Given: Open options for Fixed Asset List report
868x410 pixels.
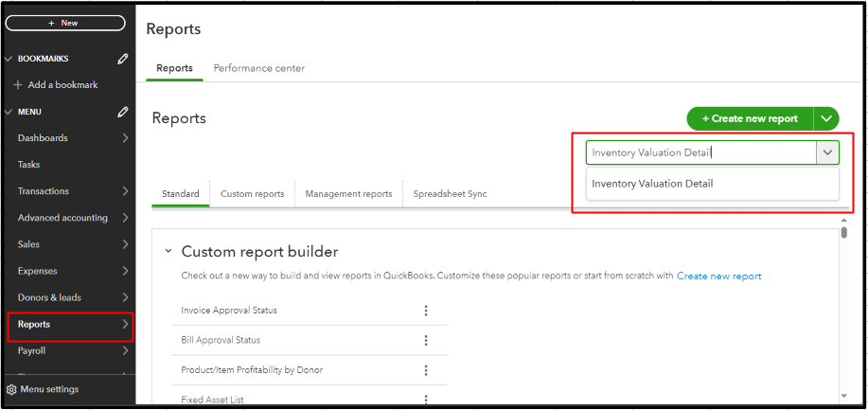Looking at the screenshot, I should (x=426, y=400).
